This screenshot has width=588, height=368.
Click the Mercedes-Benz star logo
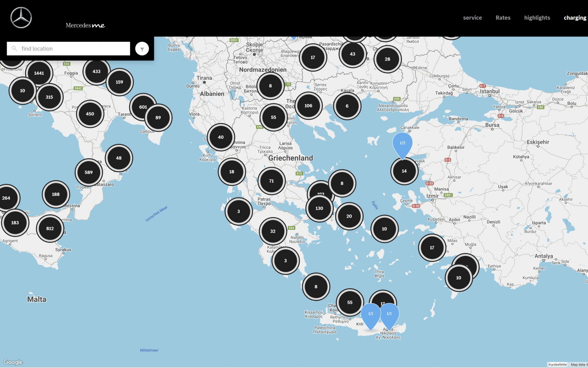[x=21, y=18]
